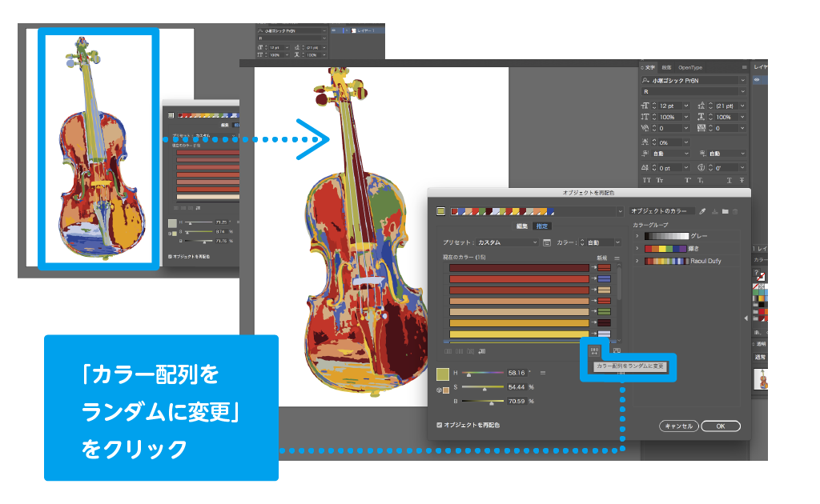Click the new row icon below the color list
Image resolution: width=820 pixels, height=504 pixels.
click(481, 351)
